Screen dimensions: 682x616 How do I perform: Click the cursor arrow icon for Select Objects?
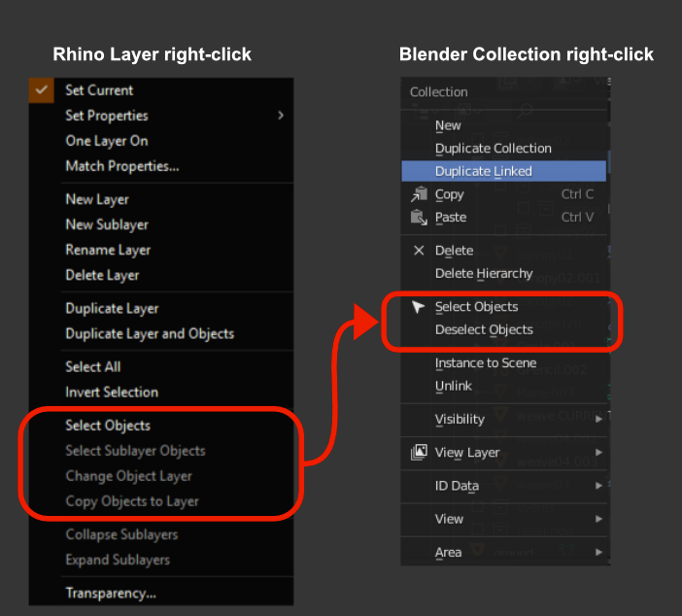pos(418,307)
